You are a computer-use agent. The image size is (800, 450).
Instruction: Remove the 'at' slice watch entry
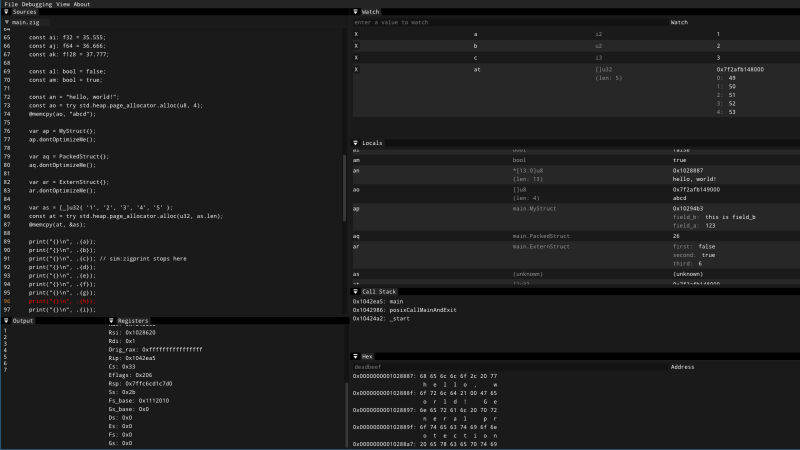tap(356, 69)
